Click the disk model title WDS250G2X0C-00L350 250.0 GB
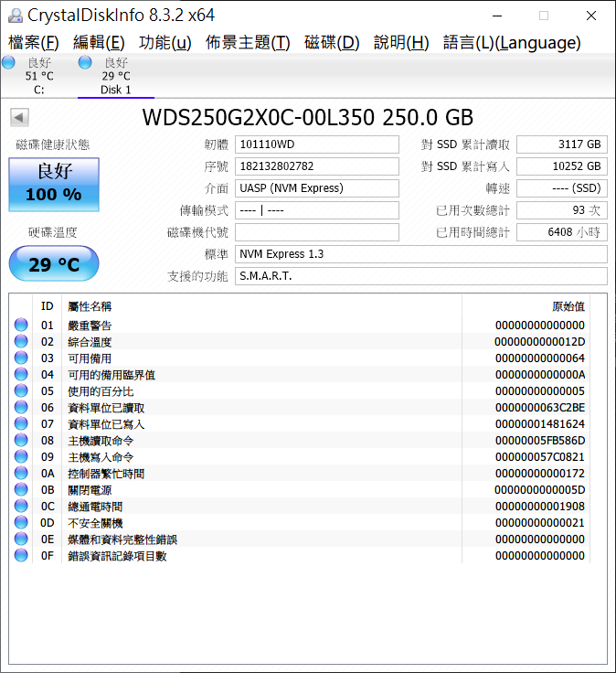Screen dimensions: 616x673 click(x=308, y=118)
